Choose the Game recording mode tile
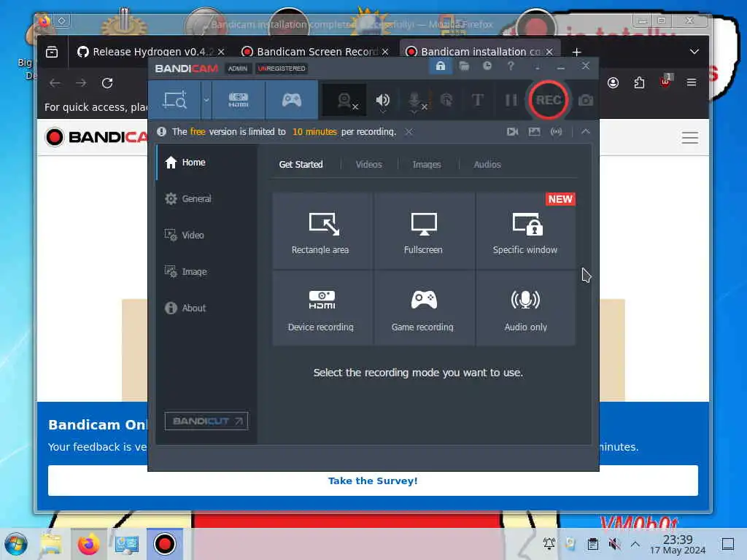 (424, 308)
